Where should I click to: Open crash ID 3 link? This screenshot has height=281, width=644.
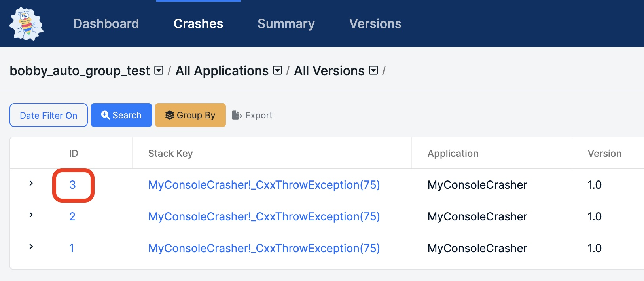[x=72, y=185]
